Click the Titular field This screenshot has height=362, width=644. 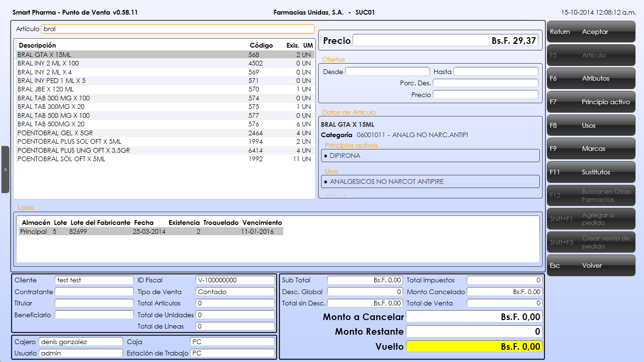coord(94,303)
